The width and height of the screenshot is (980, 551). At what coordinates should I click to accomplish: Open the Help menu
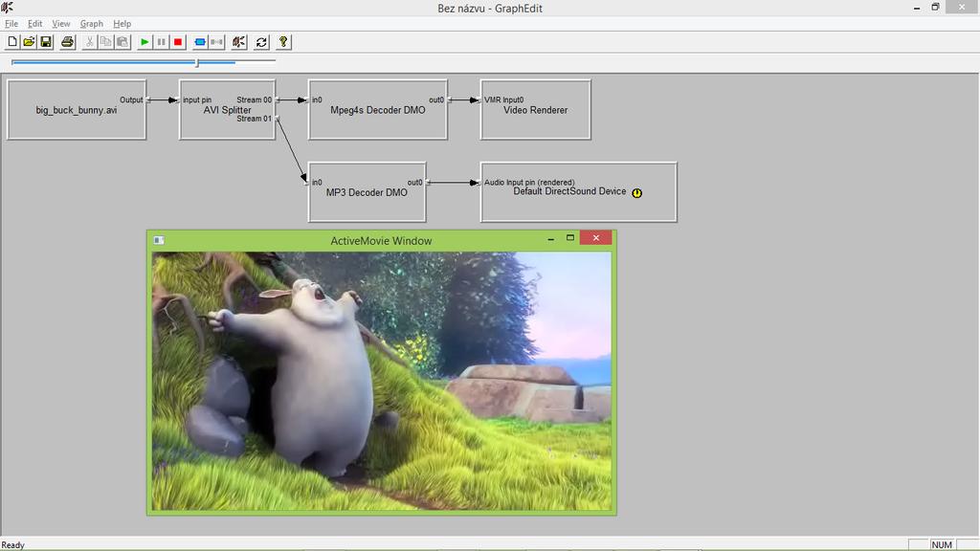[122, 24]
